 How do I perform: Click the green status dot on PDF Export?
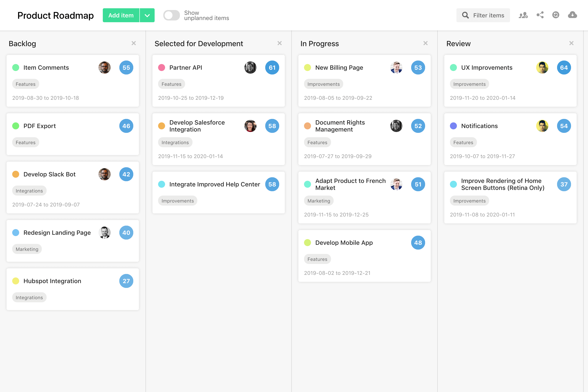(16, 126)
